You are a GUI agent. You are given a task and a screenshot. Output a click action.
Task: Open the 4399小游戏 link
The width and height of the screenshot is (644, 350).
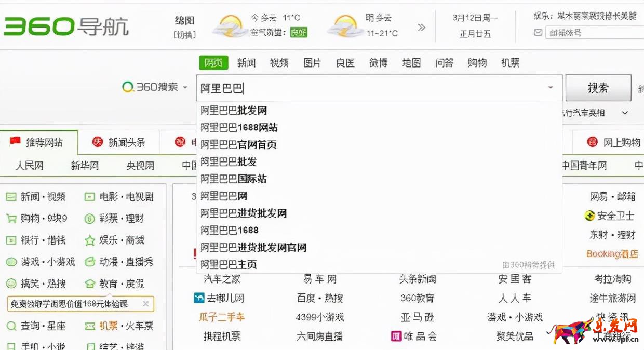click(320, 317)
